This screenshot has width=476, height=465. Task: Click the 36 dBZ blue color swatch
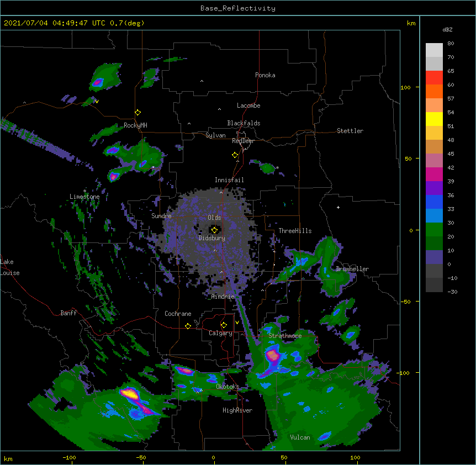click(434, 202)
